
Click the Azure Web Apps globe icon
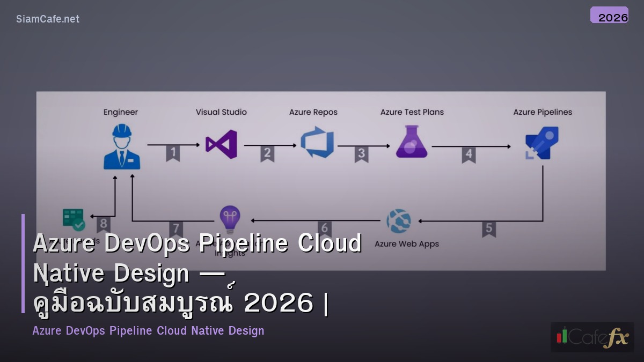click(399, 220)
